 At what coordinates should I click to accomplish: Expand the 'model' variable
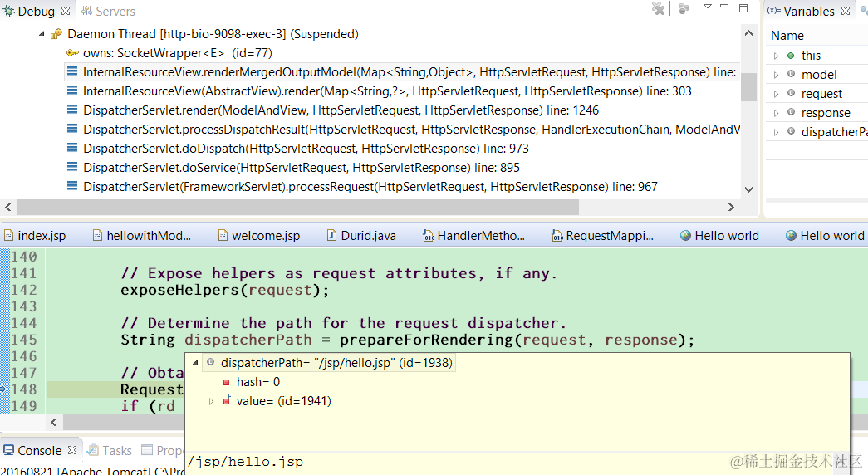[x=776, y=75]
